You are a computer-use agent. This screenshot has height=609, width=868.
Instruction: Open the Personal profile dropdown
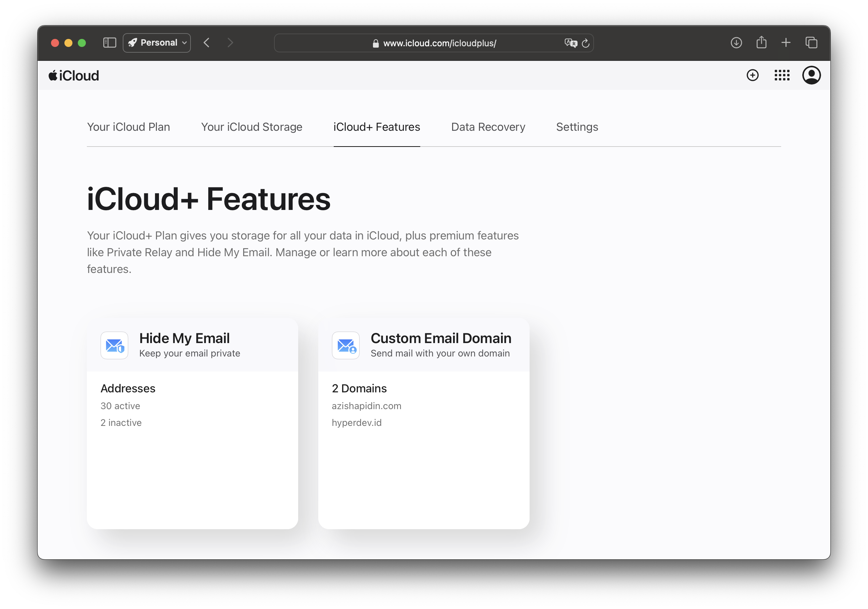(x=157, y=43)
